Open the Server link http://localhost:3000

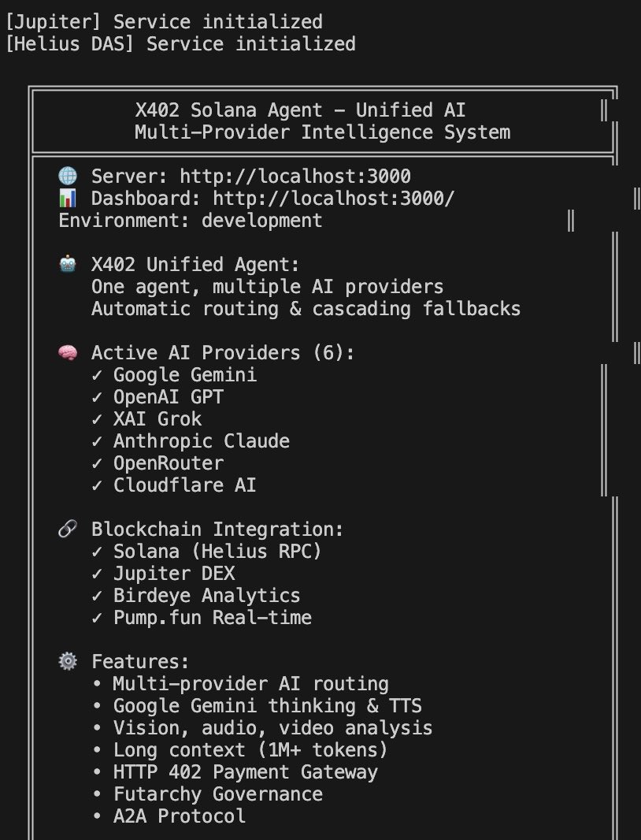pyautogui.click(x=295, y=177)
